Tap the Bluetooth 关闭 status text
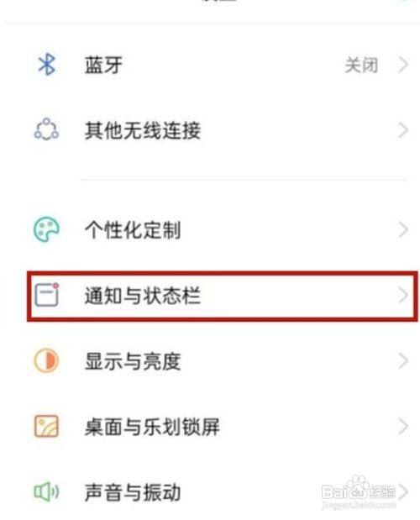420x520 pixels. (361, 65)
